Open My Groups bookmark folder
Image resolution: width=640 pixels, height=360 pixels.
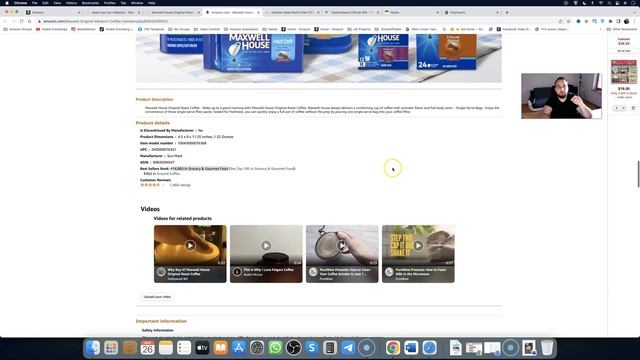click(x=179, y=29)
